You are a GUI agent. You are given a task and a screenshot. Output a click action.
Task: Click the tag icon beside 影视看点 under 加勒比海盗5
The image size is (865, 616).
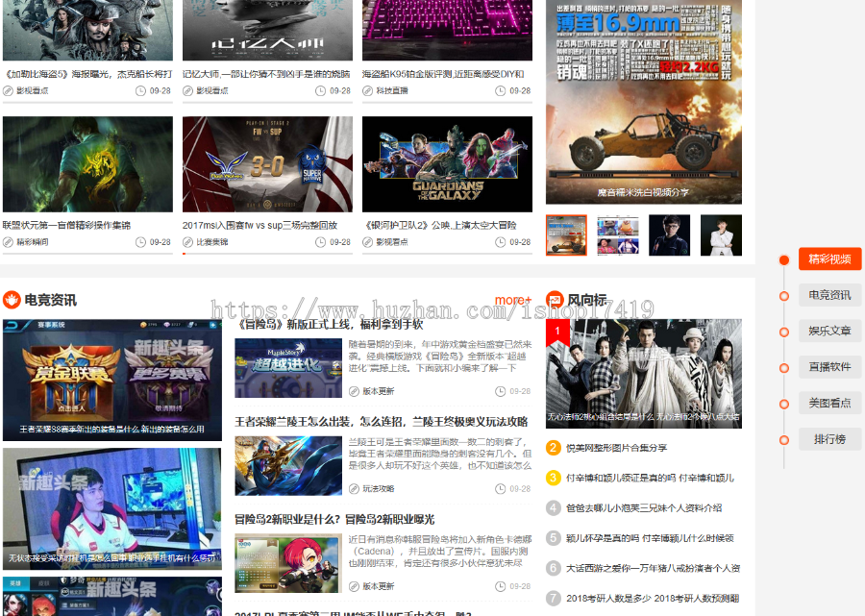(x=8, y=91)
